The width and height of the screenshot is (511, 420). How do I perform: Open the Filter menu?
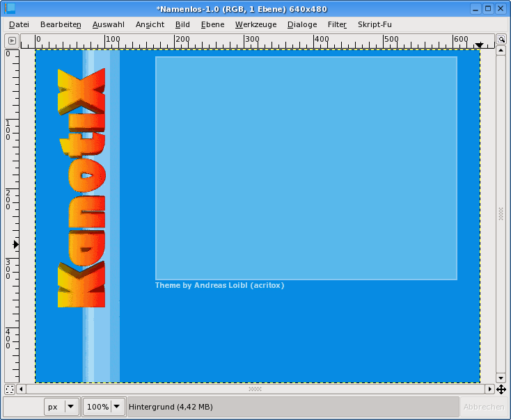point(337,24)
